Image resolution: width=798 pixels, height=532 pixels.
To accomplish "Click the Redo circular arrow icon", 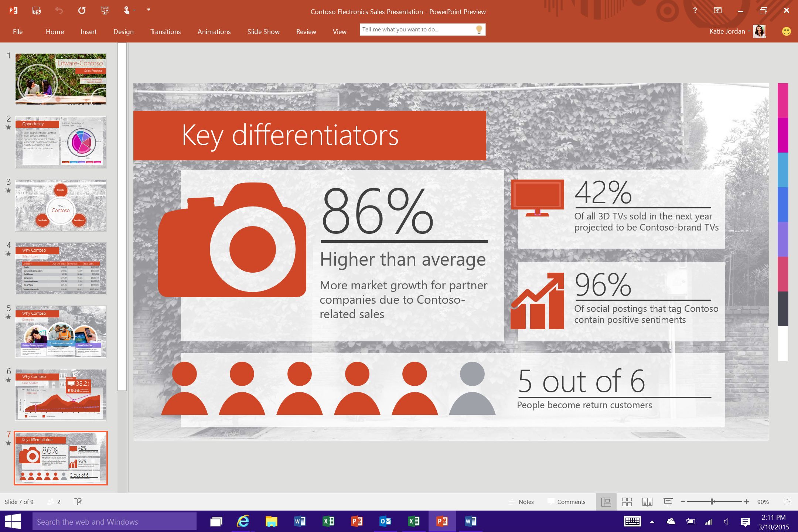I will point(82,10).
